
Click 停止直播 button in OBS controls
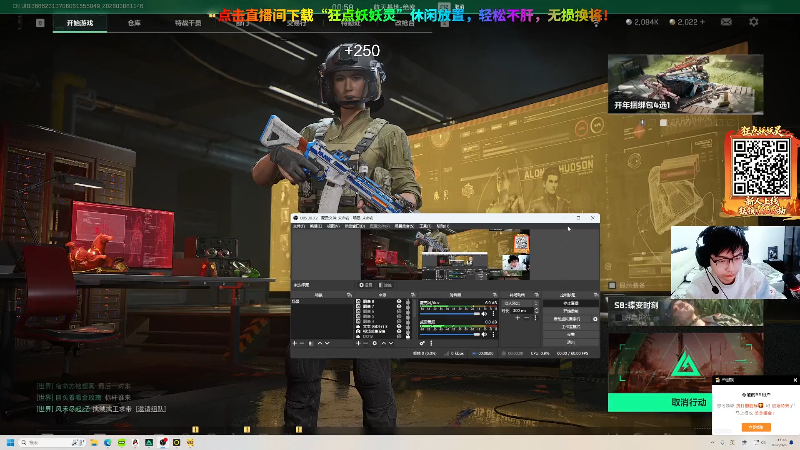click(x=571, y=303)
